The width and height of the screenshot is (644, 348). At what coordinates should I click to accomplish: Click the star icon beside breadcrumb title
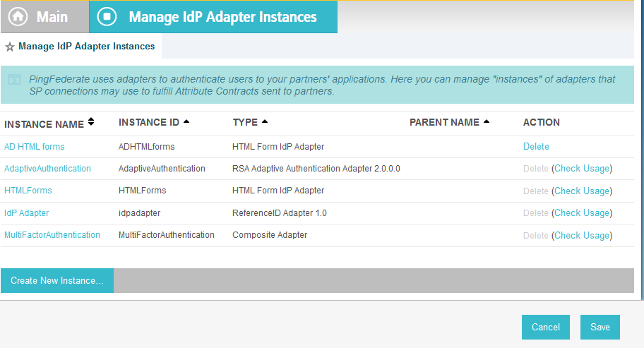(x=10, y=47)
